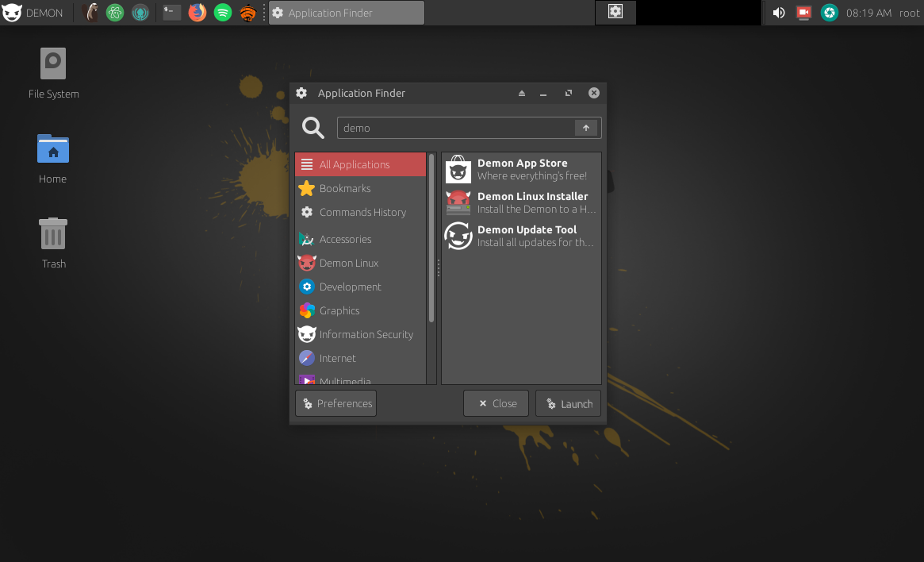The height and width of the screenshot is (562, 924).
Task: Click Demon Update Tool circular icon
Action: point(458,236)
